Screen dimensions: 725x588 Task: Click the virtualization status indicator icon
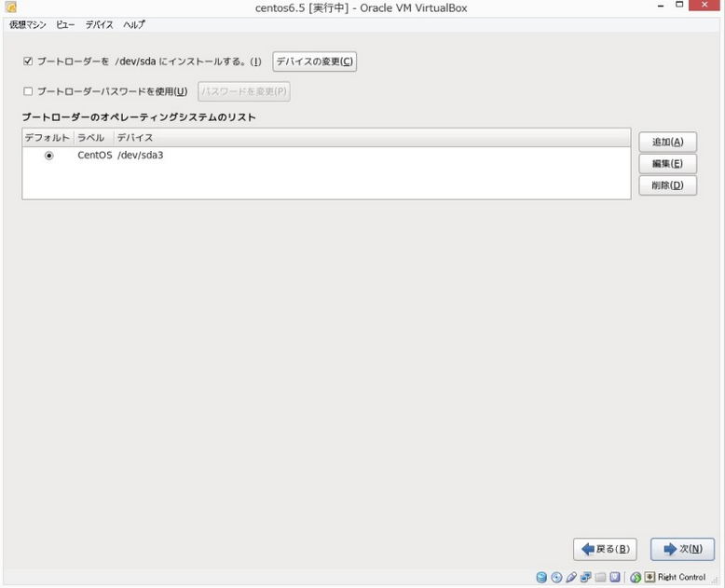coord(615,577)
